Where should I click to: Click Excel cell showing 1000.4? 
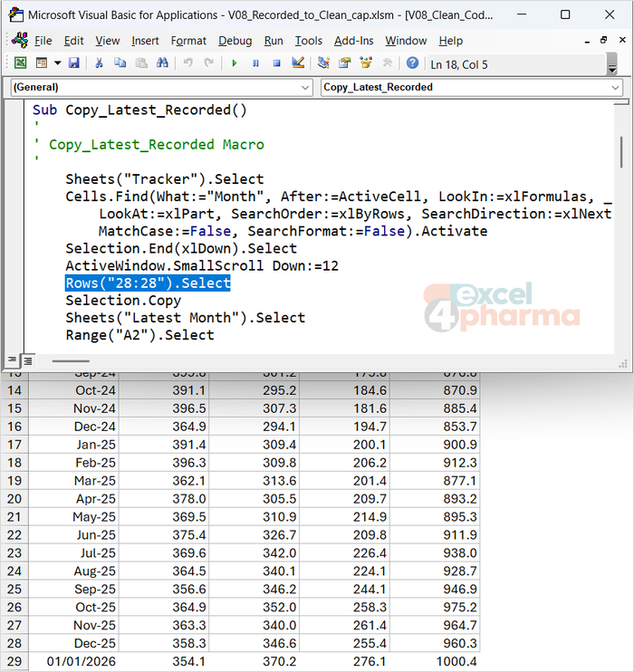[435, 661]
